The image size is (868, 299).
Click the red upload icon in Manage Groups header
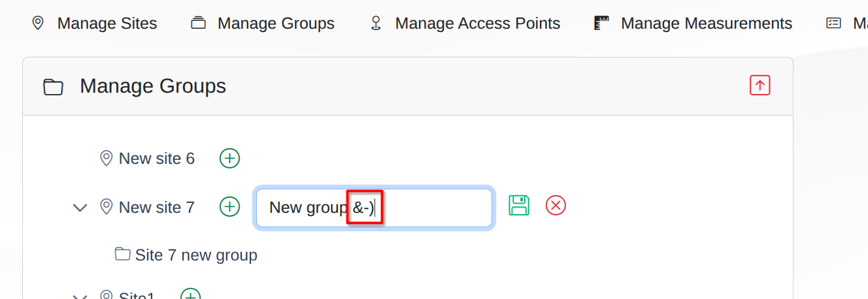coord(759,86)
